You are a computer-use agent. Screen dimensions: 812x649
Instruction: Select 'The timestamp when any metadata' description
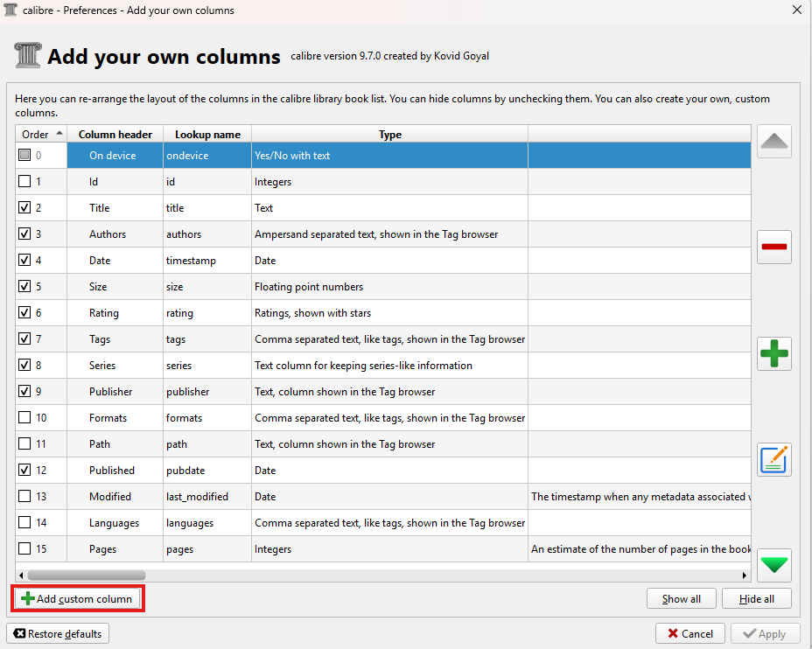pyautogui.click(x=640, y=496)
